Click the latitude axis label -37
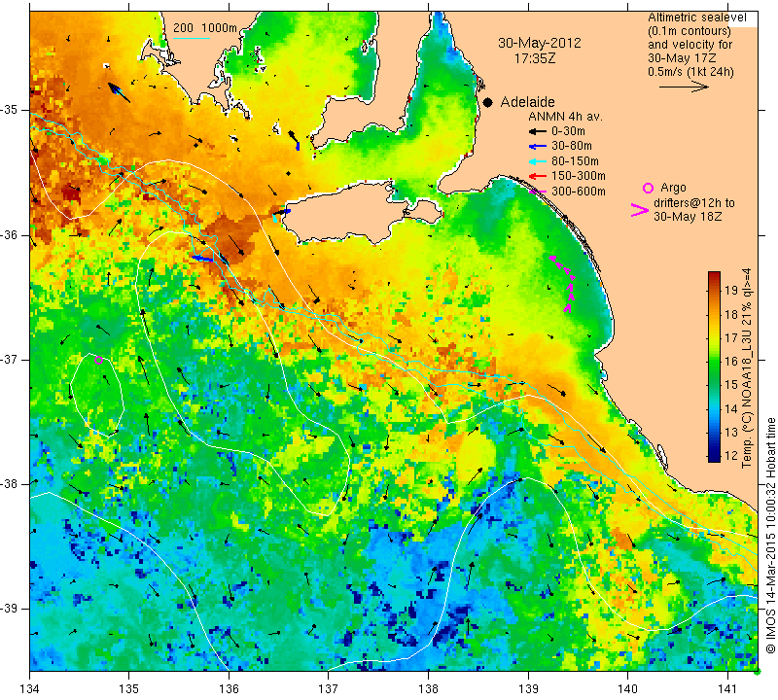778x700 pixels. pos(10,359)
